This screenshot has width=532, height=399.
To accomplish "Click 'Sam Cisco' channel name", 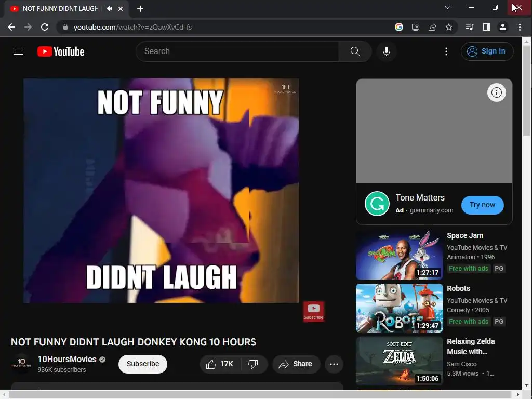I will (x=462, y=364).
